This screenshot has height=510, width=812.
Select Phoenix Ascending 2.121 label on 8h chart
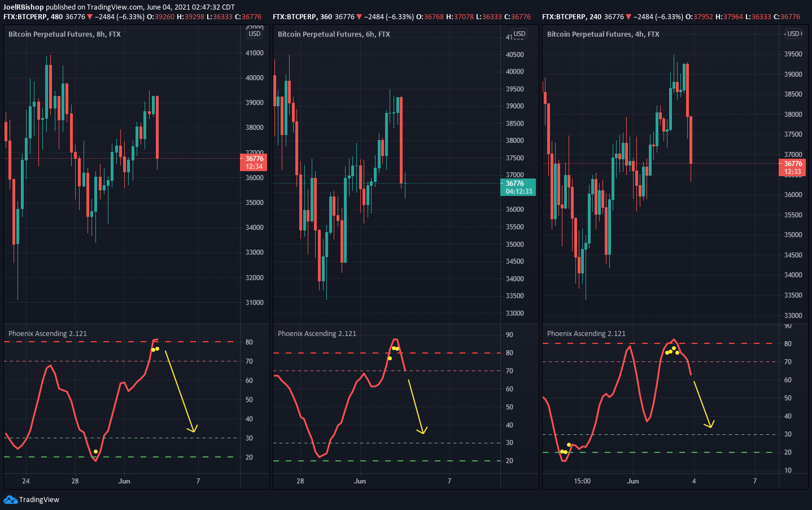[x=47, y=334]
